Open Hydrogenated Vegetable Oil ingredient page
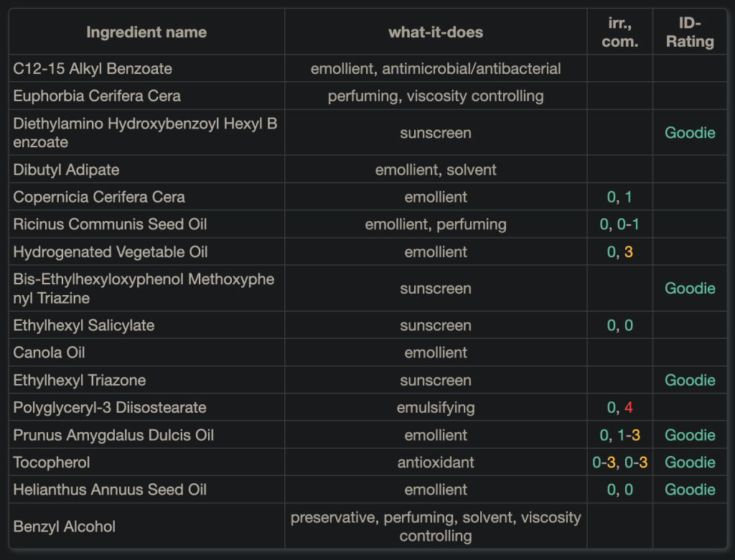735x560 pixels. pos(111,252)
